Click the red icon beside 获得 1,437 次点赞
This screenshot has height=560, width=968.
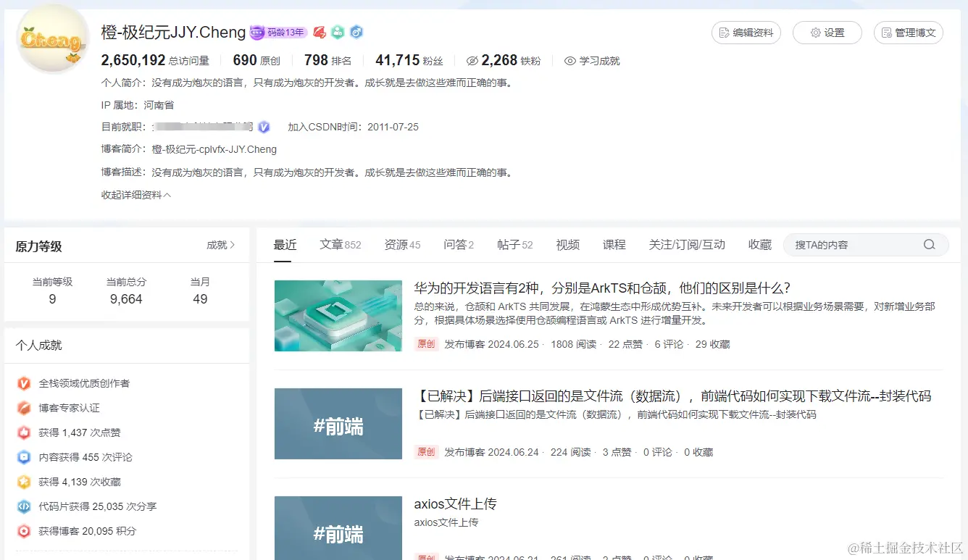point(24,432)
